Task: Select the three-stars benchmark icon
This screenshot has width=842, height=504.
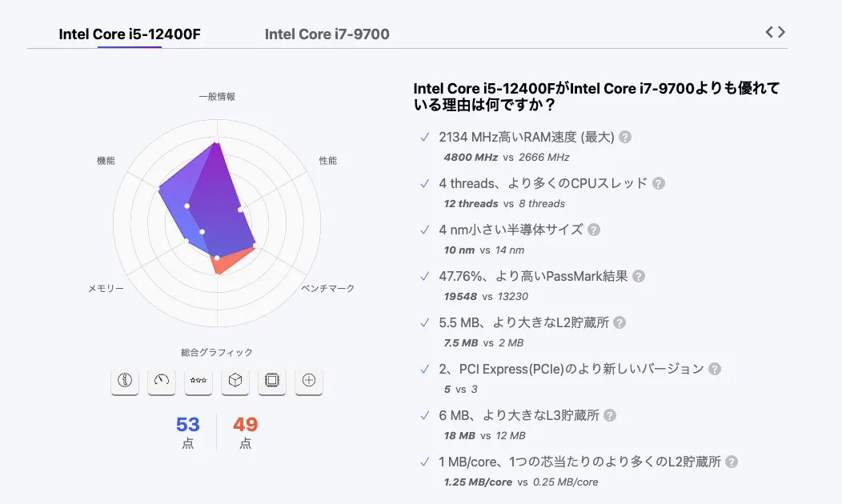Action: pos(198,381)
